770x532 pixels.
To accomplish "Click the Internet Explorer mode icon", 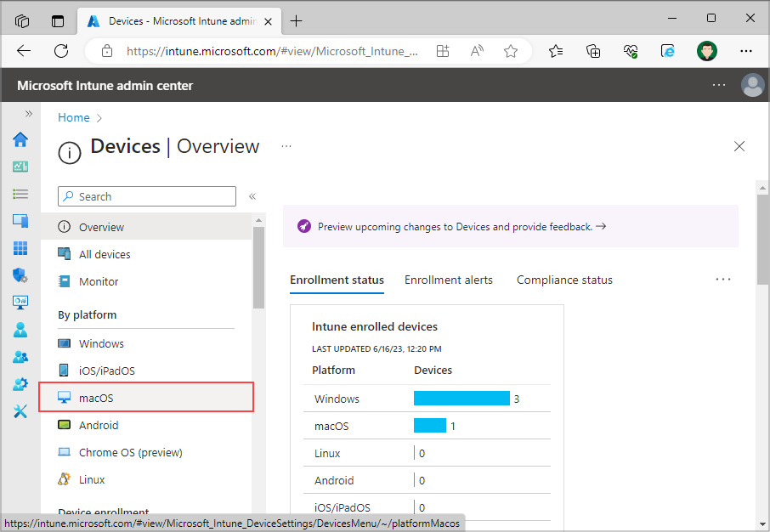I will tap(668, 51).
